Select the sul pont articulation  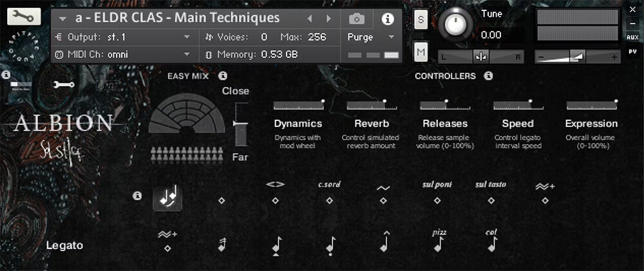tap(437, 193)
